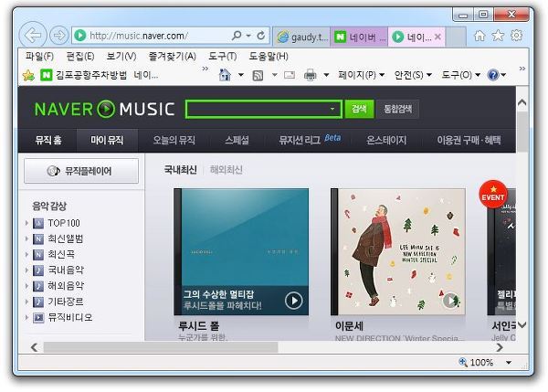Image resolution: width=548 pixels, height=392 pixels.
Task: Select the 국내최신 tab
Action: 180,170
